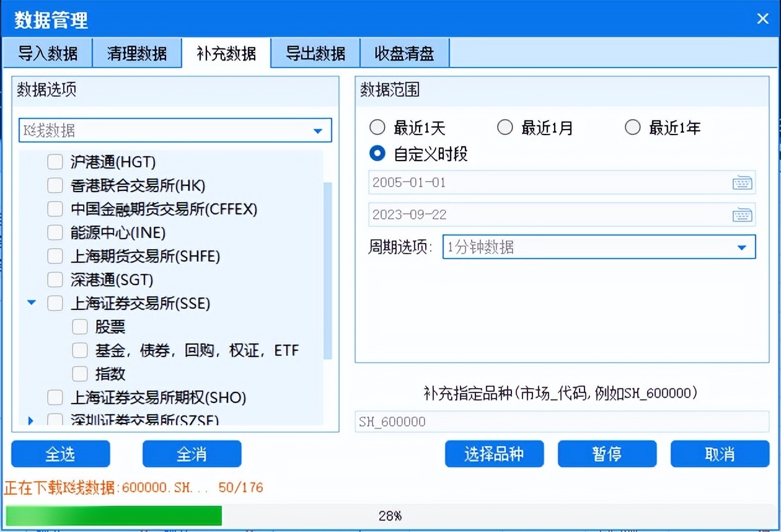
Task: Select the 自定义时段 radio option
Action: tap(377, 153)
